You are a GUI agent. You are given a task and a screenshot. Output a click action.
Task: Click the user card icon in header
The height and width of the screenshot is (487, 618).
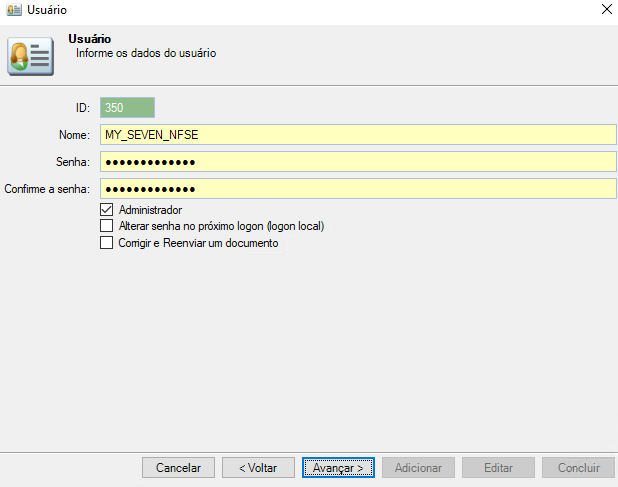(x=31, y=56)
